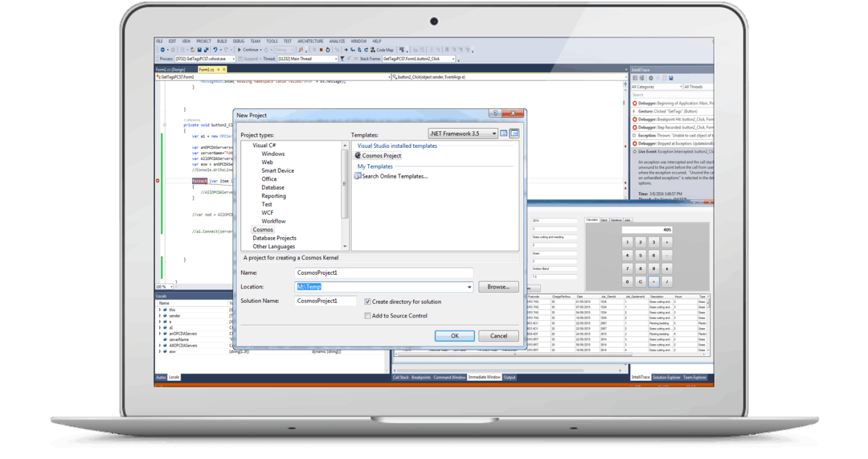Click the Step Out debug icon

[x=366, y=49]
